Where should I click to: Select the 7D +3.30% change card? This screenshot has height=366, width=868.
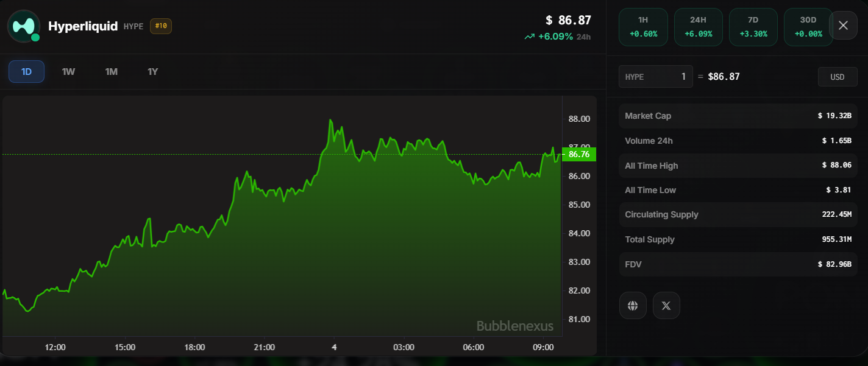pos(753,27)
